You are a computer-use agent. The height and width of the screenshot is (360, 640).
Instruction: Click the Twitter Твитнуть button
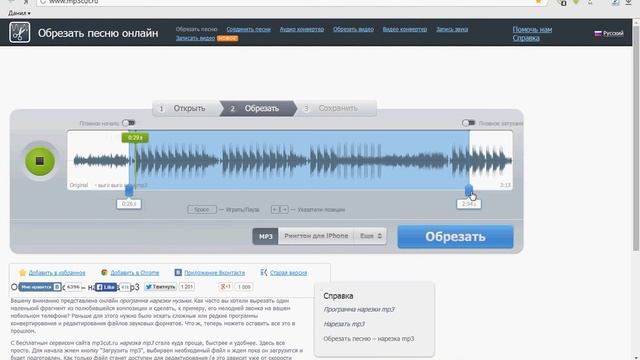[x=160, y=287]
